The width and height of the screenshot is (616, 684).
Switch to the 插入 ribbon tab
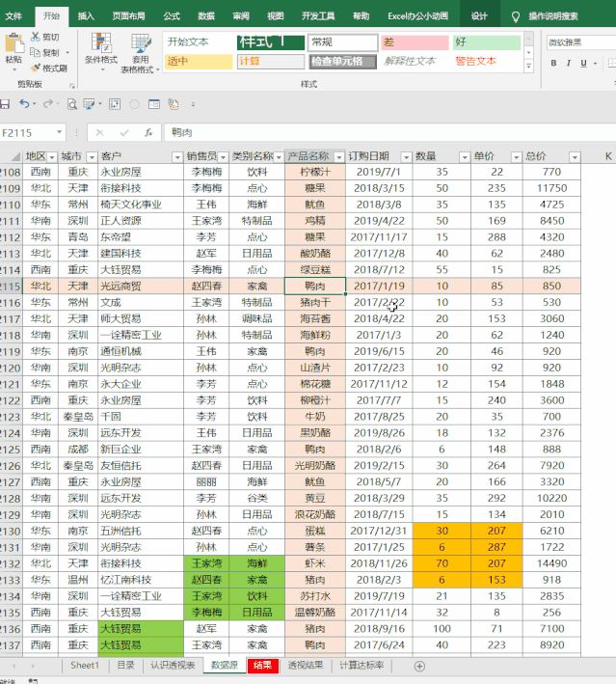(x=86, y=16)
